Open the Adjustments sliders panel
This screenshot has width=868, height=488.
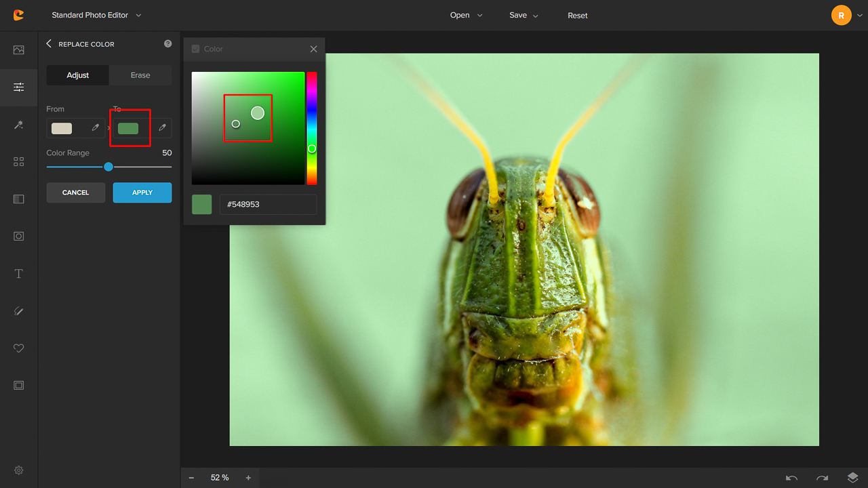coord(18,87)
